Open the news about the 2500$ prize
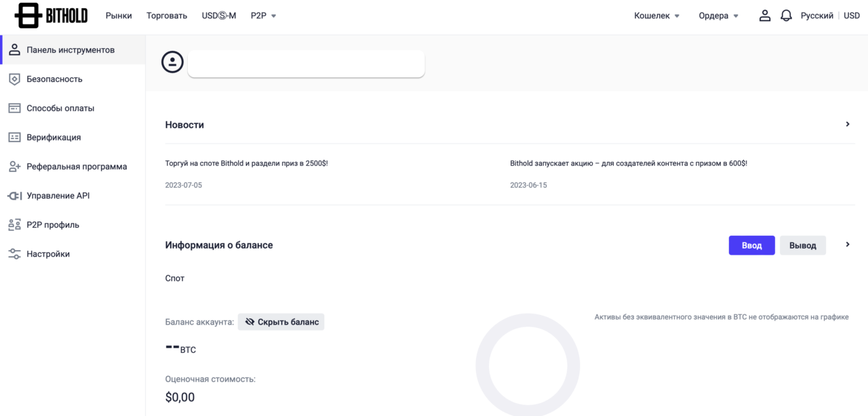 pyautogui.click(x=247, y=163)
